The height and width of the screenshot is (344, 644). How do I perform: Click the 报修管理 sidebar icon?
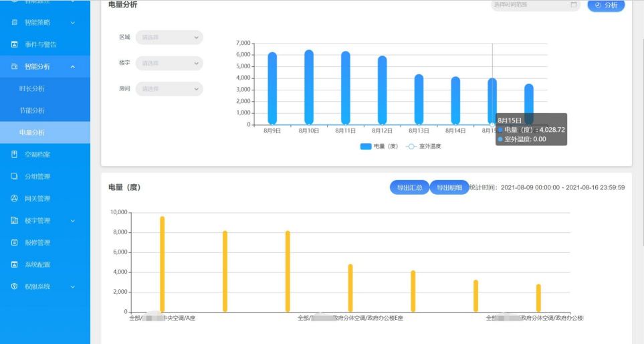(x=15, y=243)
